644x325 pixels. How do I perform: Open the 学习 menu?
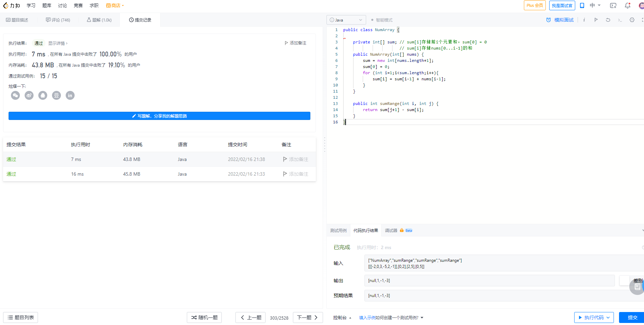tap(31, 5)
